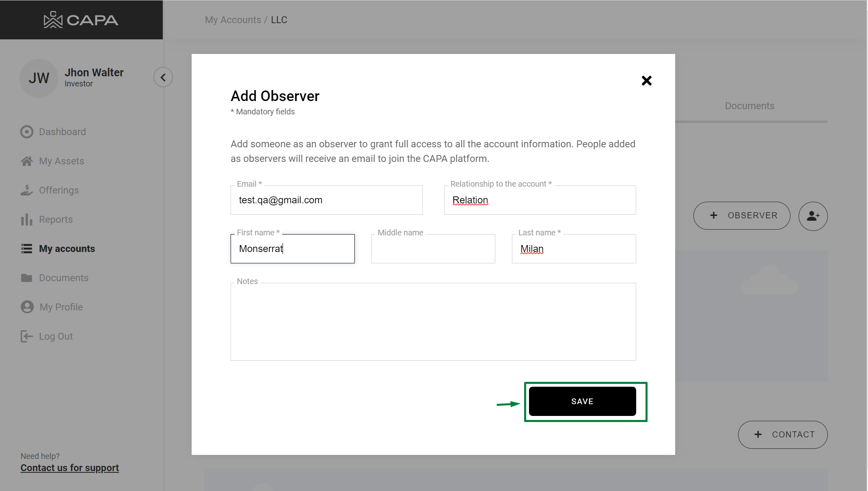Click the My Profile person icon
Image resolution: width=868 pixels, height=491 pixels.
pos(27,307)
